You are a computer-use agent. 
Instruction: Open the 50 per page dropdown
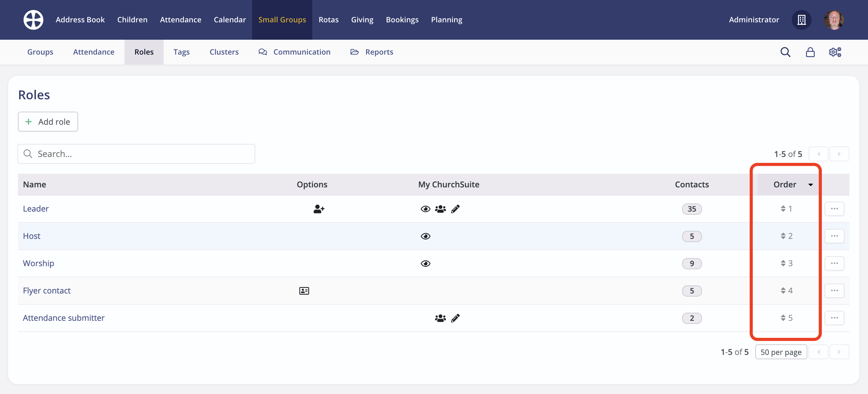780,352
